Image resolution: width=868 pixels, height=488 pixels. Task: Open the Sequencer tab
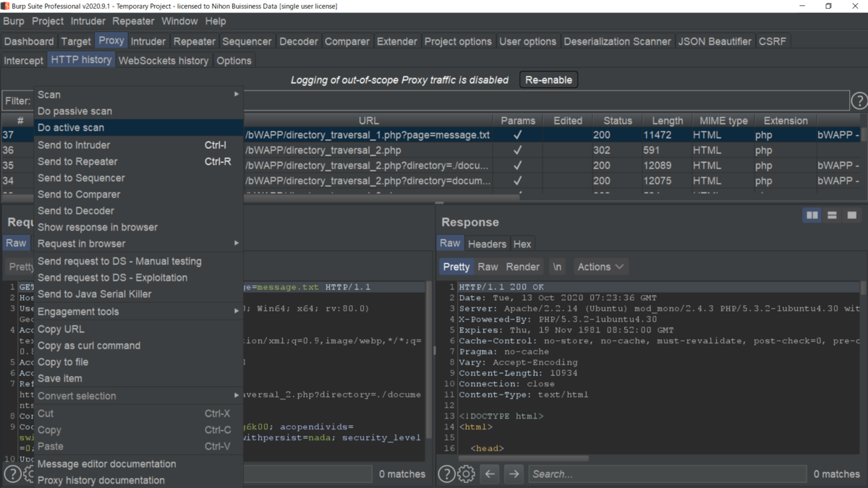click(247, 41)
